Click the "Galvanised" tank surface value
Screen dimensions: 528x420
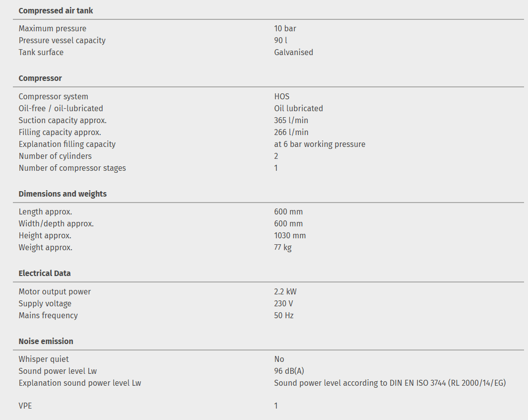point(293,52)
